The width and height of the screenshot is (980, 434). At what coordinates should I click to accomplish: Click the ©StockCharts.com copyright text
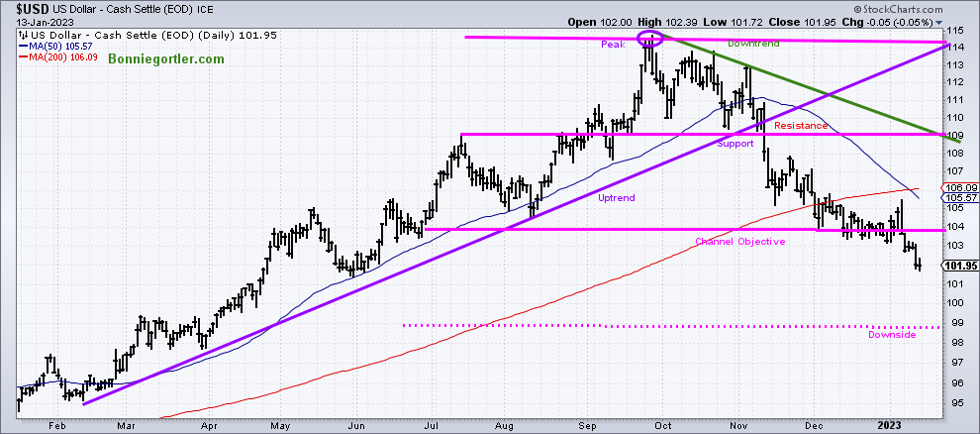point(897,9)
